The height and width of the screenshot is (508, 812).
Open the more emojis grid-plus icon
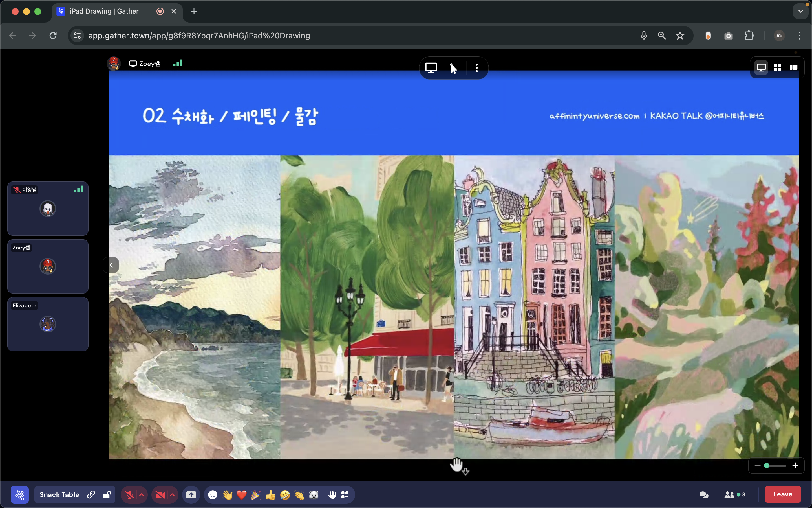click(345, 494)
